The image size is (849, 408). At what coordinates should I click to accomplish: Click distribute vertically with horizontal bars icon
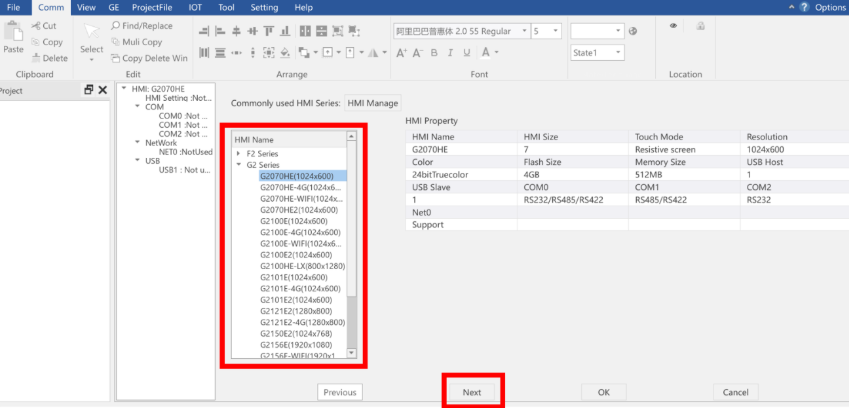[x=220, y=52]
